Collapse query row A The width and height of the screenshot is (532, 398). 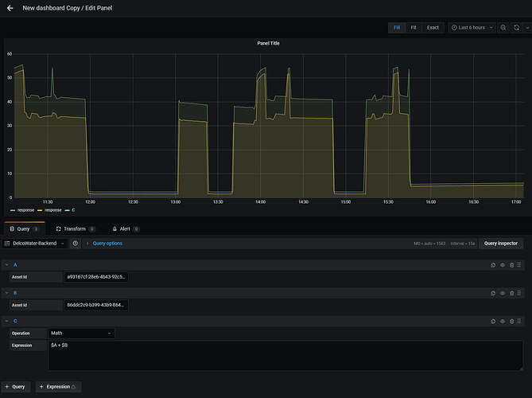point(7,265)
